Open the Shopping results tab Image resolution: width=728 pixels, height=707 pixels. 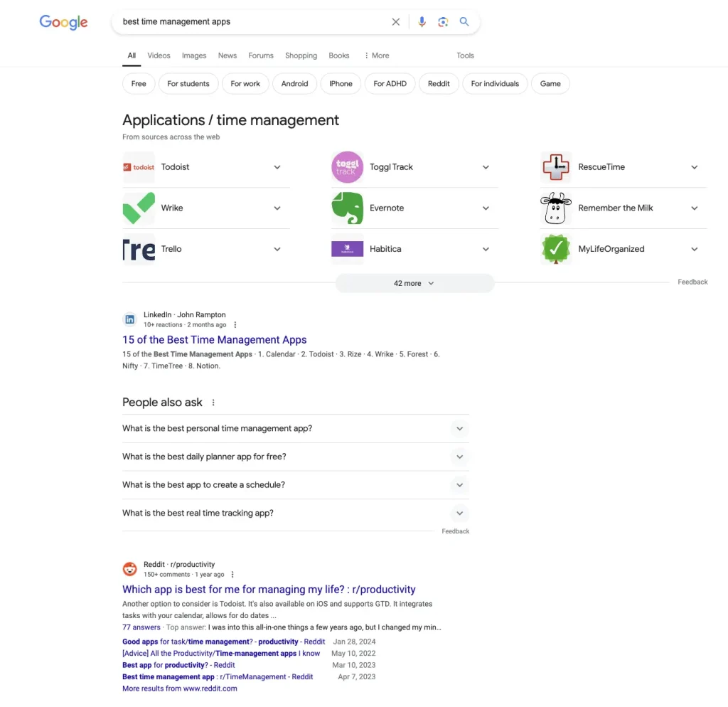pos(301,55)
